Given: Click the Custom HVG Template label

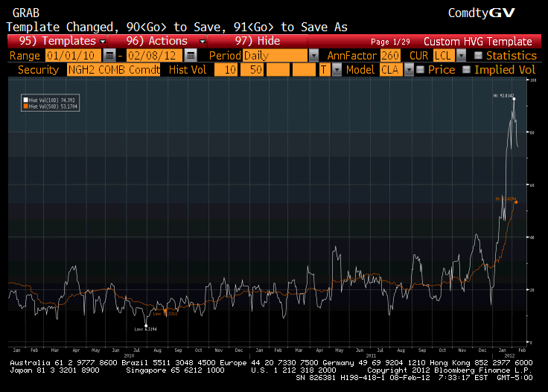Looking at the screenshot, I should pos(478,42).
